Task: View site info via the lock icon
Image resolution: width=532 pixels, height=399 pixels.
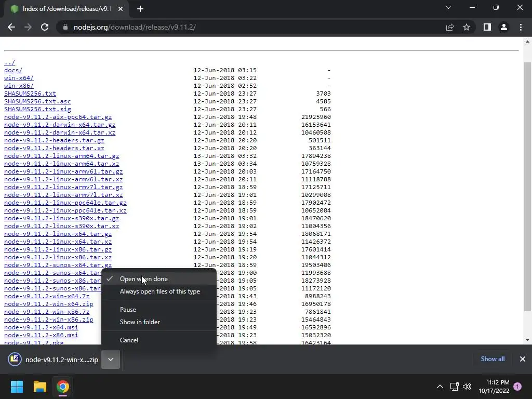Action: click(65, 27)
